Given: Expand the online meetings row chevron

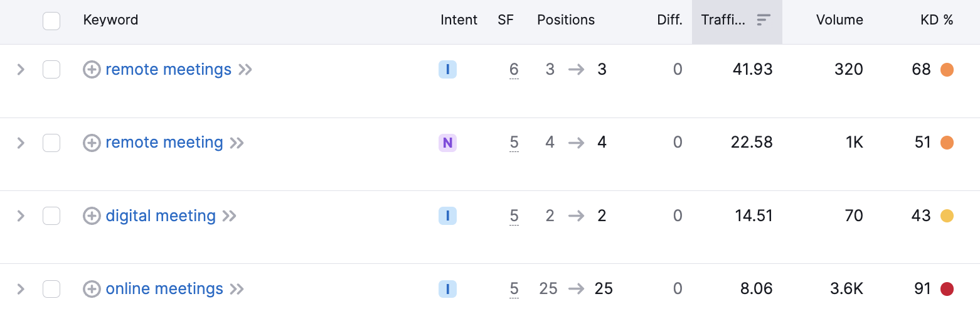Looking at the screenshot, I should pyautogui.click(x=21, y=289).
